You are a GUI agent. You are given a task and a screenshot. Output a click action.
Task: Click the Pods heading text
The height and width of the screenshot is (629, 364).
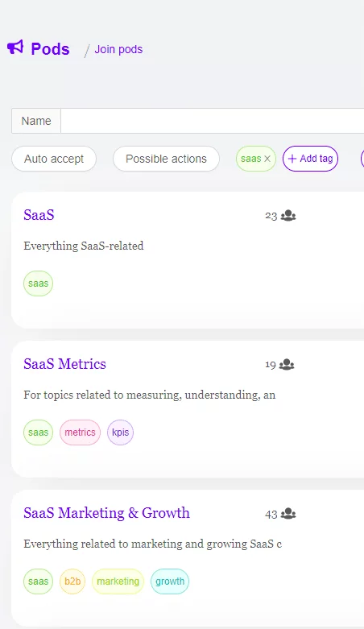point(50,49)
